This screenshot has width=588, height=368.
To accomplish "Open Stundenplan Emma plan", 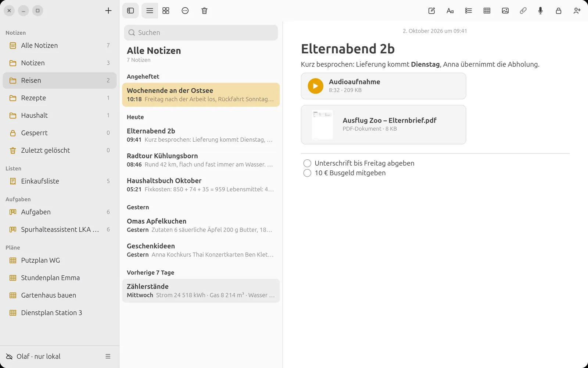I will [60, 278].
